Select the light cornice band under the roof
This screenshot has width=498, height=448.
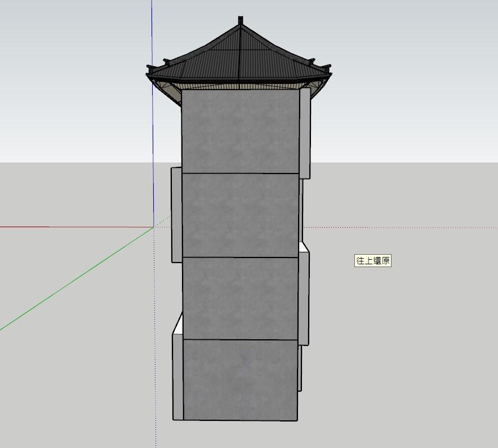coord(242,86)
